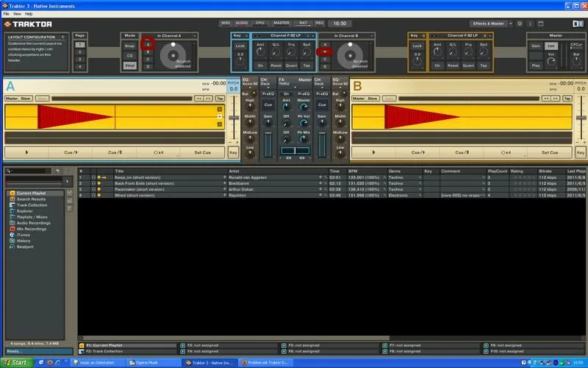Click Set Cue on Deck A
This screenshot has width=588, height=368.
pyautogui.click(x=202, y=152)
